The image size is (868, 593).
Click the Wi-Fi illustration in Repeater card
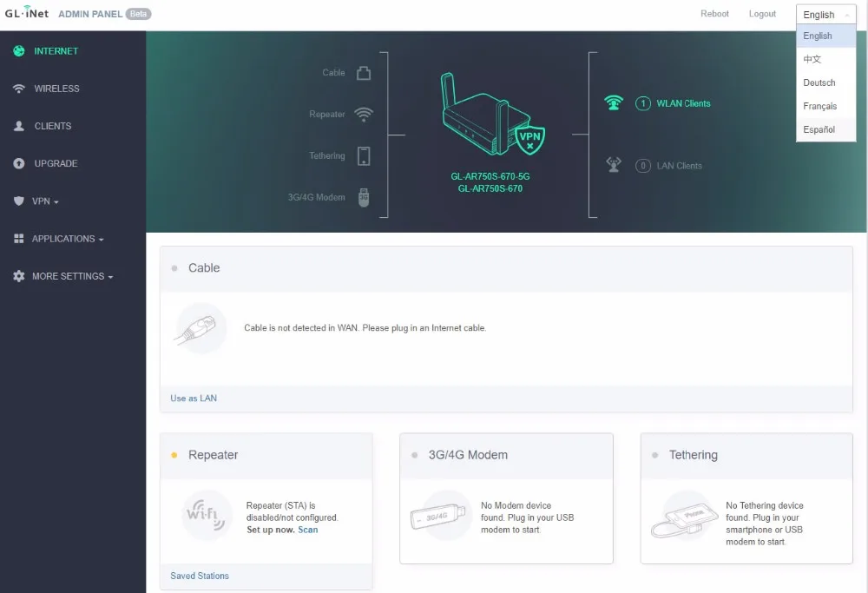coord(207,516)
